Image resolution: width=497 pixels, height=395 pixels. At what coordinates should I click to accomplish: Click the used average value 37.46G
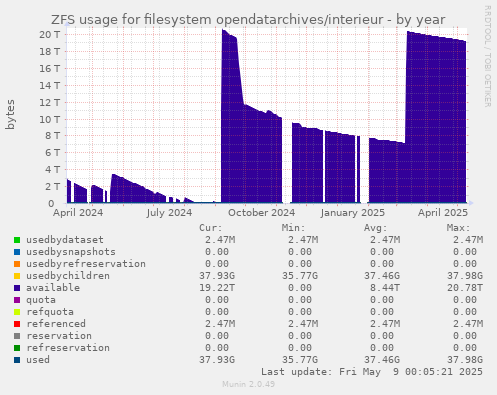[382, 360]
